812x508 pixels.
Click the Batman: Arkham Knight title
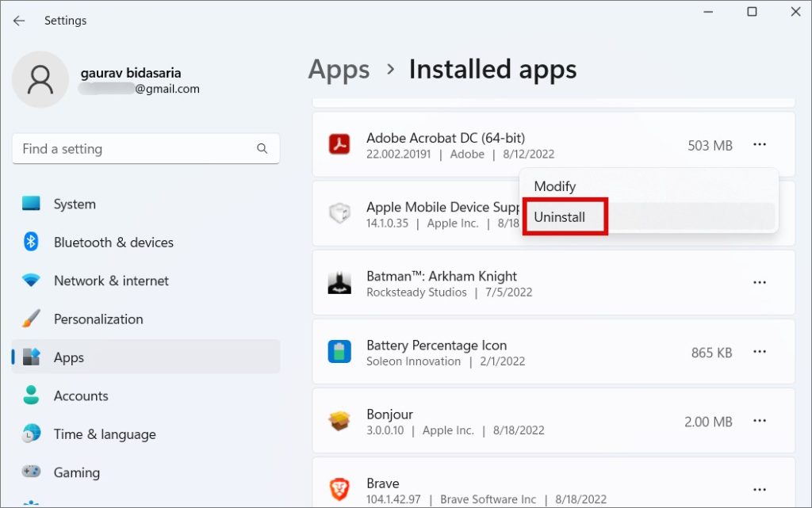tap(442, 277)
